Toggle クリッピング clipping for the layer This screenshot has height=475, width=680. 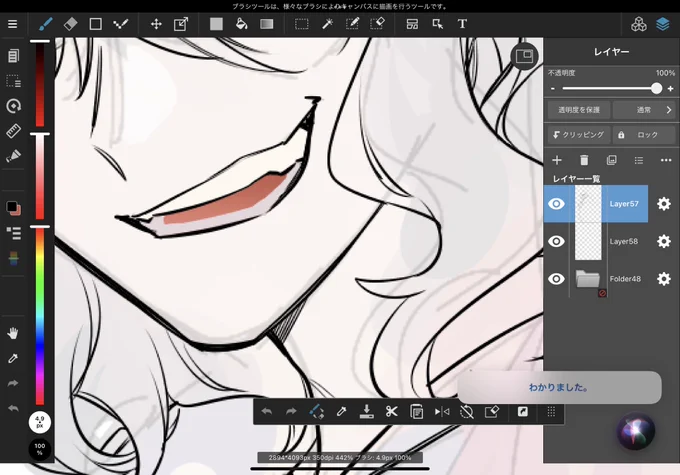point(579,135)
